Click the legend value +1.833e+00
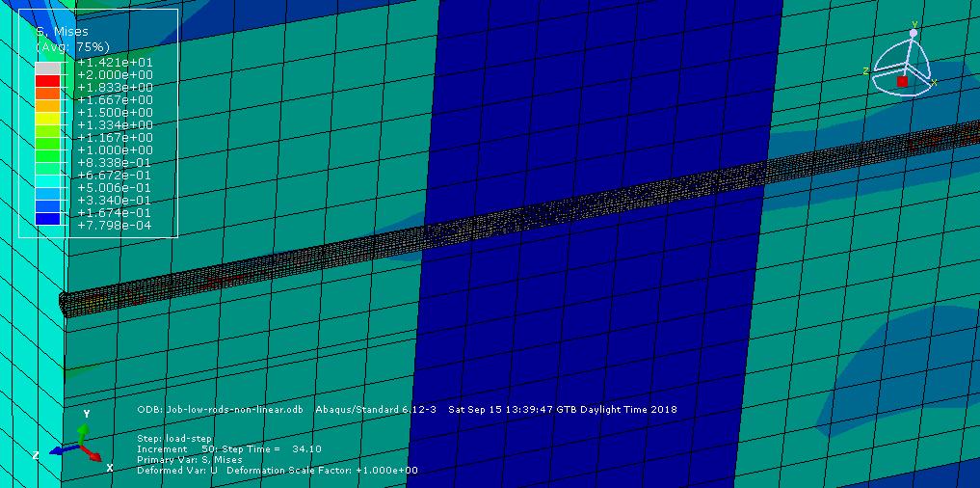This screenshot has width=980, height=488. pos(115,88)
